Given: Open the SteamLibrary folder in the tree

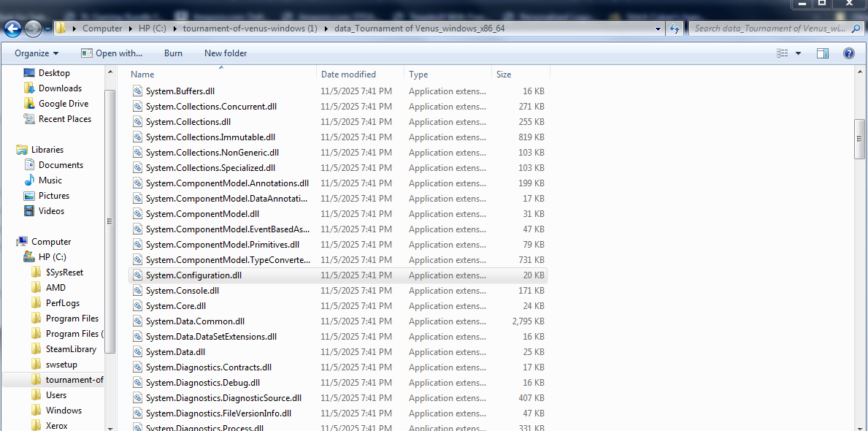Looking at the screenshot, I should coord(71,349).
